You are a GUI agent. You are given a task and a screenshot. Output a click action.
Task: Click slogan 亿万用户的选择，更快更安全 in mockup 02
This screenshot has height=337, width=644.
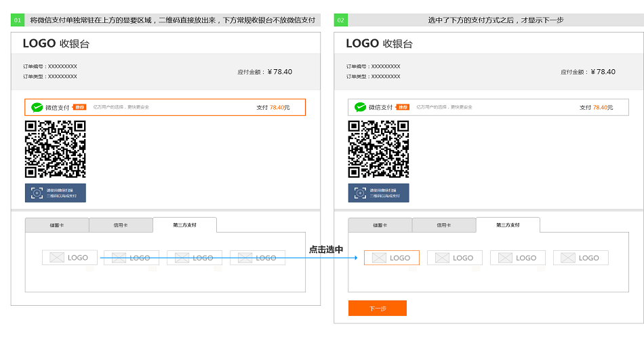pyautogui.click(x=445, y=107)
